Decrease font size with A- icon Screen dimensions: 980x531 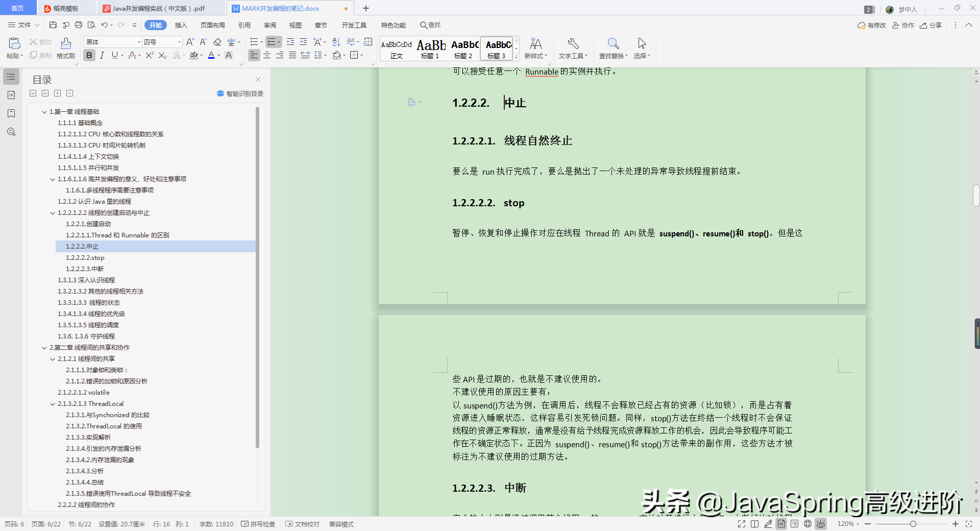coord(203,42)
